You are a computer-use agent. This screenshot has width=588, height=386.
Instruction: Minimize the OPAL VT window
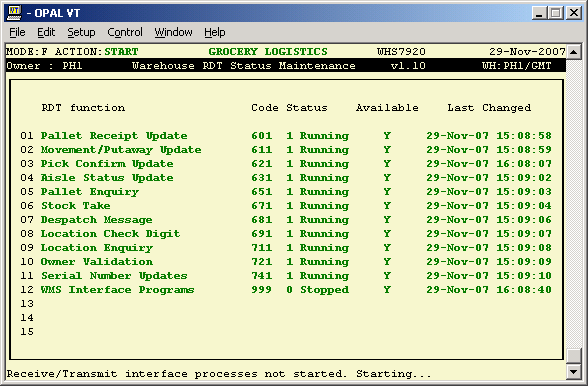pyautogui.click(x=540, y=13)
